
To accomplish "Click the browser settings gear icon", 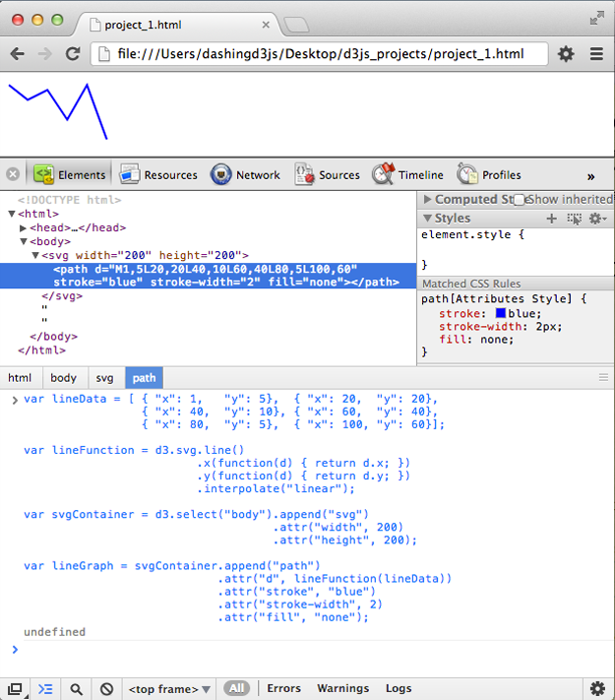I will (x=566, y=54).
